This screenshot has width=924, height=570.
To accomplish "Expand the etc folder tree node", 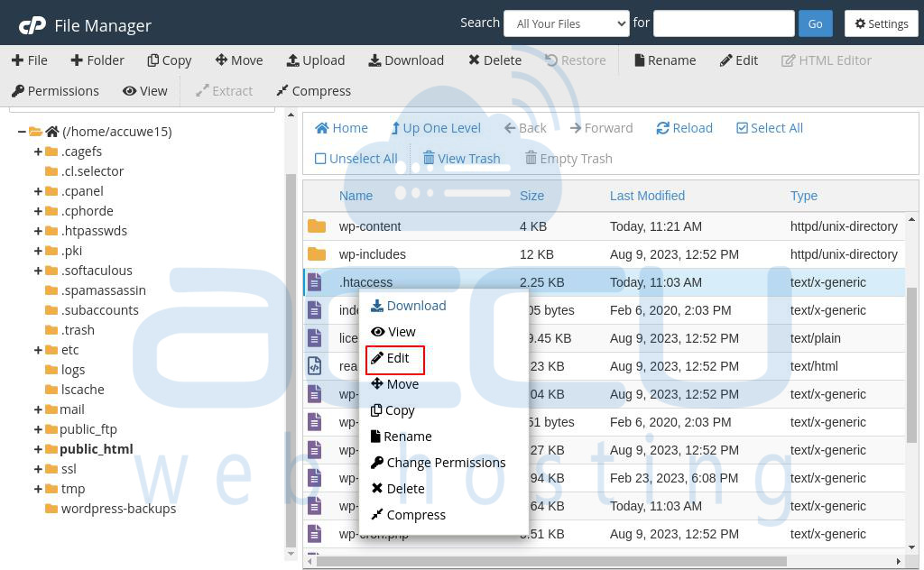I will [38, 350].
